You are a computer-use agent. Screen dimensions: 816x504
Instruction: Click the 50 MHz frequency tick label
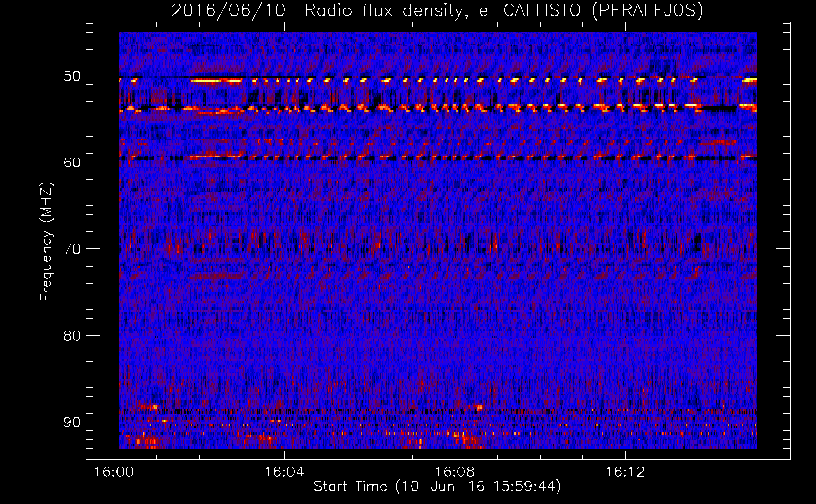[x=72, y=76]
